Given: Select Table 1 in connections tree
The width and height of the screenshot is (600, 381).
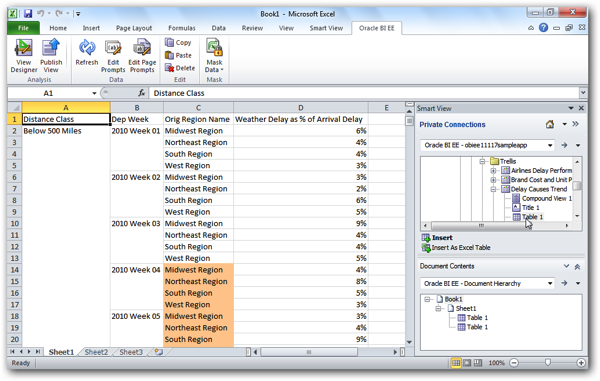Looking at the screenshot, I should (x=532, y=217).
